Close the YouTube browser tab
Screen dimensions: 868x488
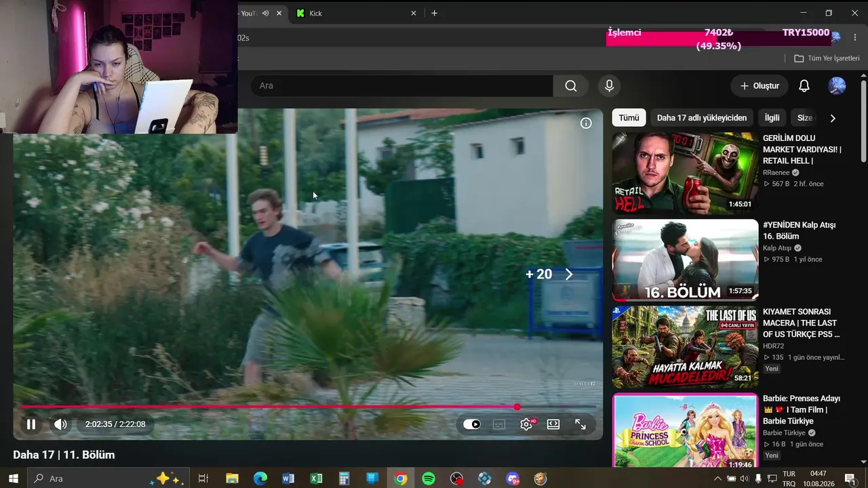279,14
